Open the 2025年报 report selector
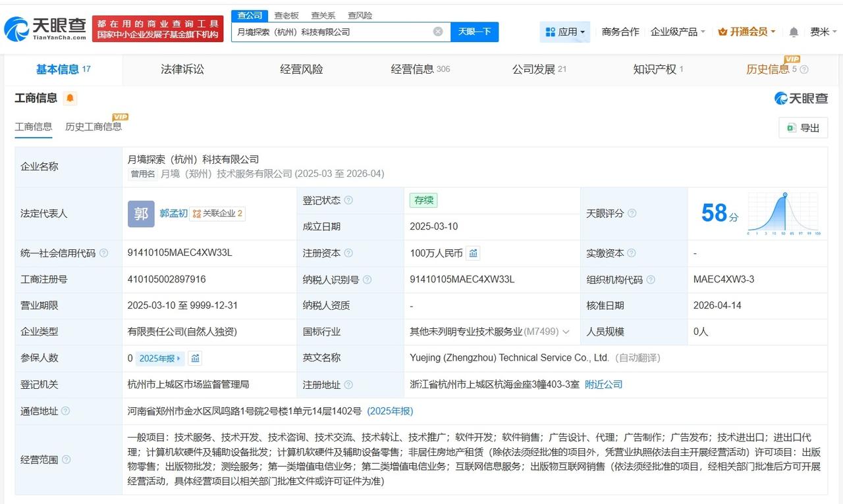Screen dimensions: 843x504 [161, 358]
